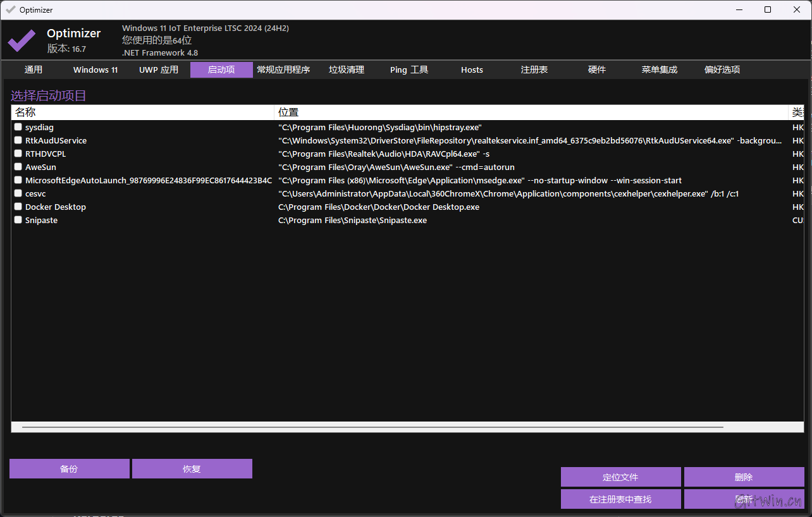Click the 备份 button

click(69, 468)
